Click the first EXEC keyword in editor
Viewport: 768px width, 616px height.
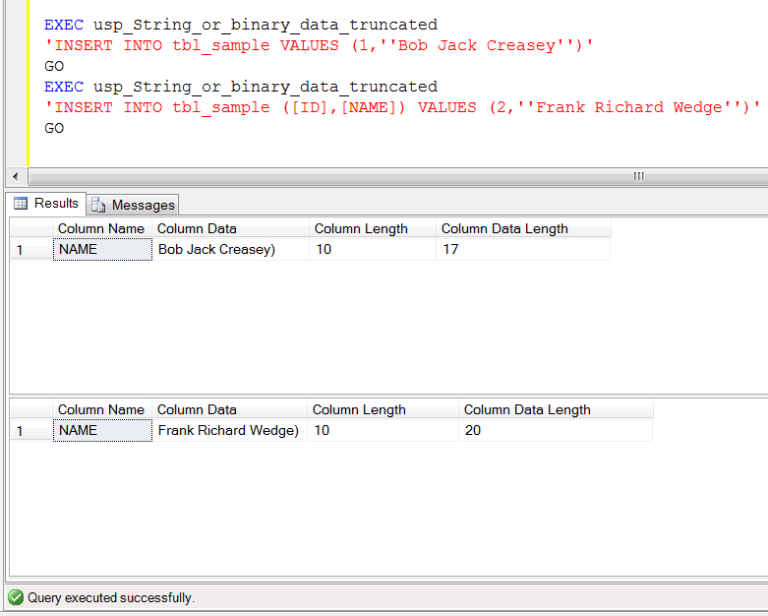tap(64, 24)
